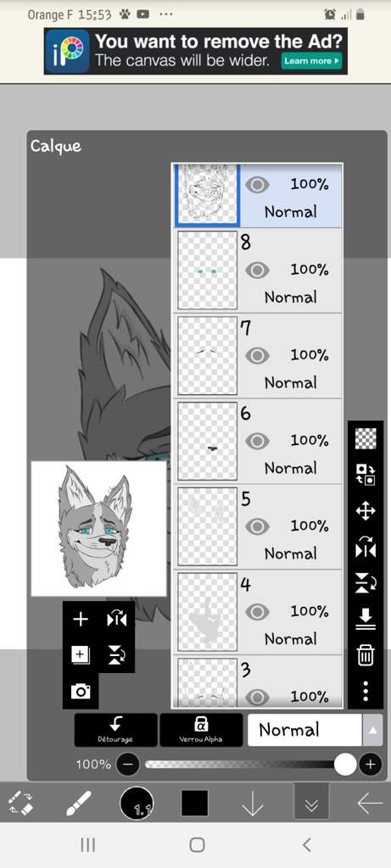391x868 pixels.
Task: Open the black color swatch
Action: (x=195, y=803)
